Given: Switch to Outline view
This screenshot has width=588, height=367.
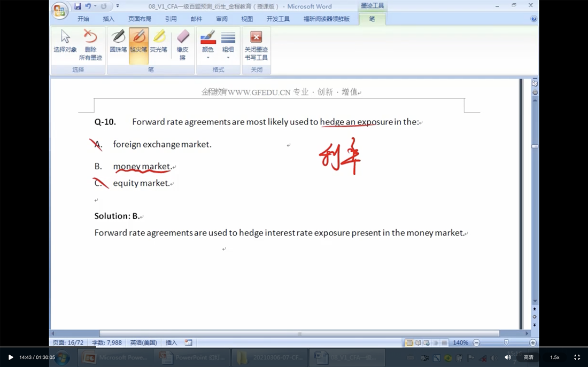Looking at the screenshot, I should (435, 342).
